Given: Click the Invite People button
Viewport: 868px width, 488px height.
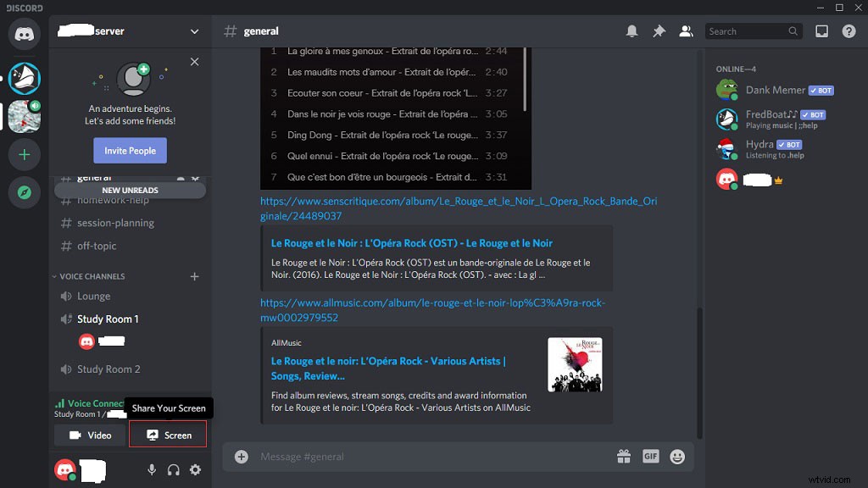Looking at the screenshot, I should (x=130, y=150).
